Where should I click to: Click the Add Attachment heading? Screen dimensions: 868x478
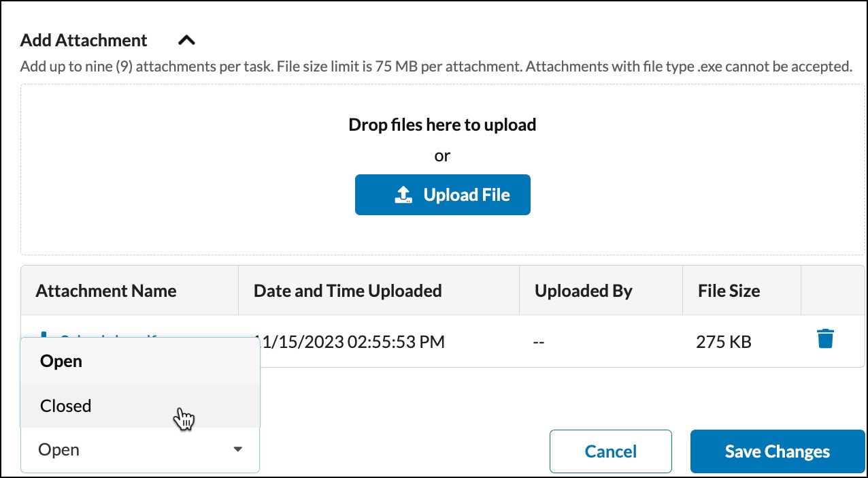point(84,40)
